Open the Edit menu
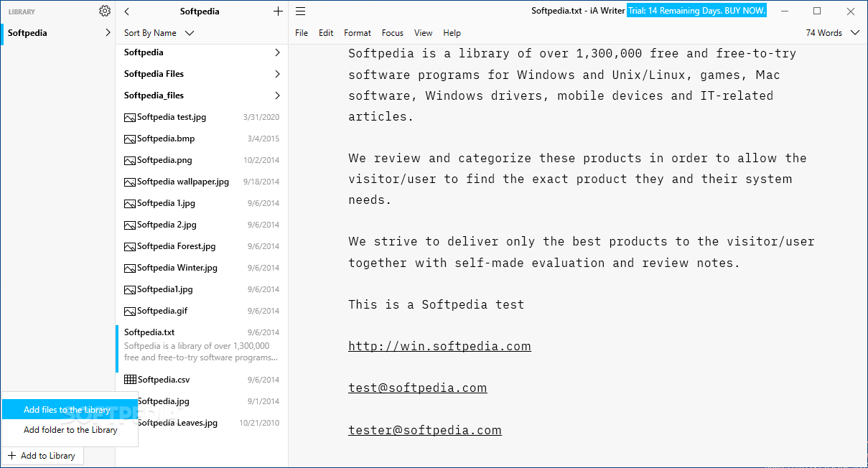 326,33
